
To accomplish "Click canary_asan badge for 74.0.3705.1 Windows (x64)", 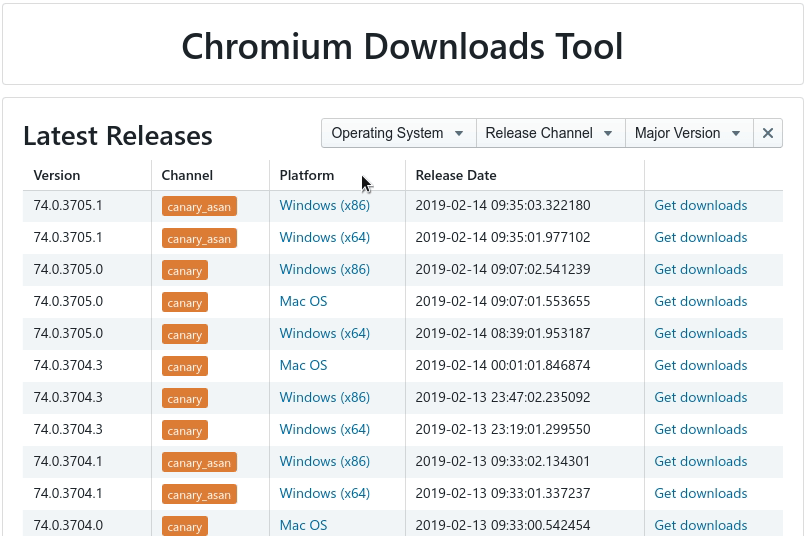I will tap(199, 239).
